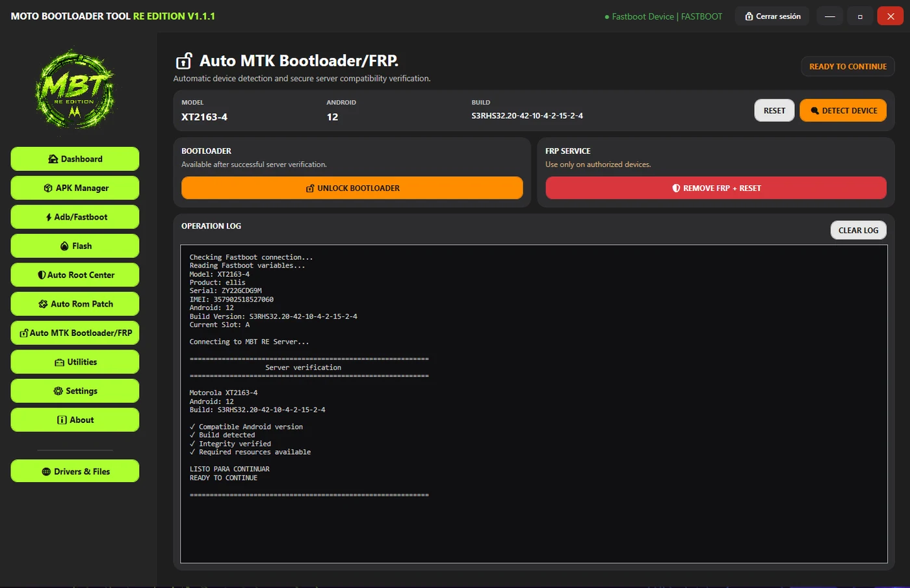Click the padlock icon beside page title

pyautogui.click(x=184, y=61)
